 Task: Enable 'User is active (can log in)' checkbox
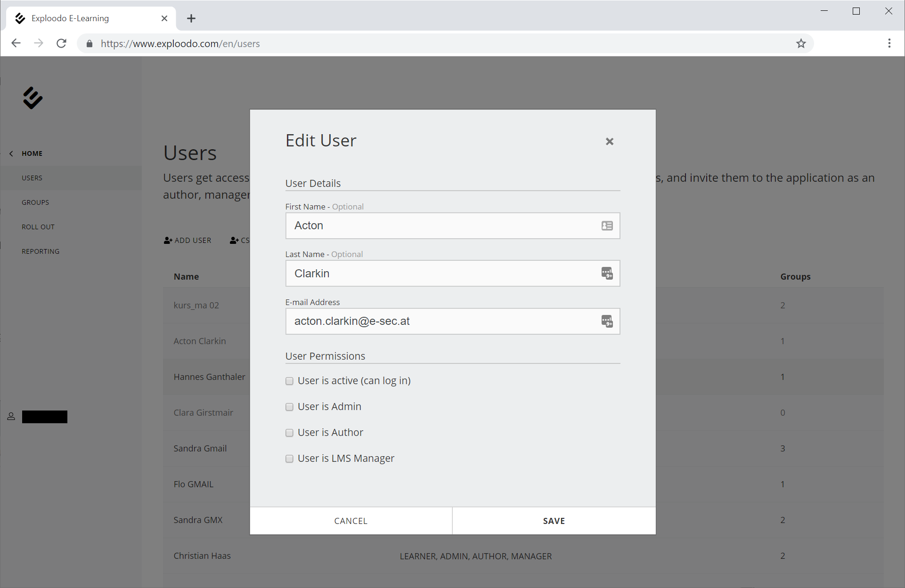[289, 381]
